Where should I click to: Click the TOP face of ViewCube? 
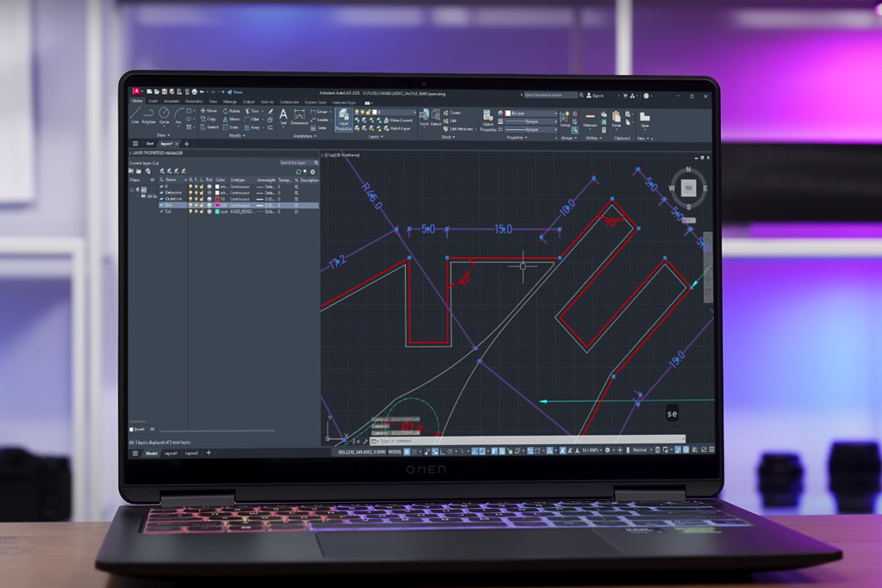click(688, 188)
